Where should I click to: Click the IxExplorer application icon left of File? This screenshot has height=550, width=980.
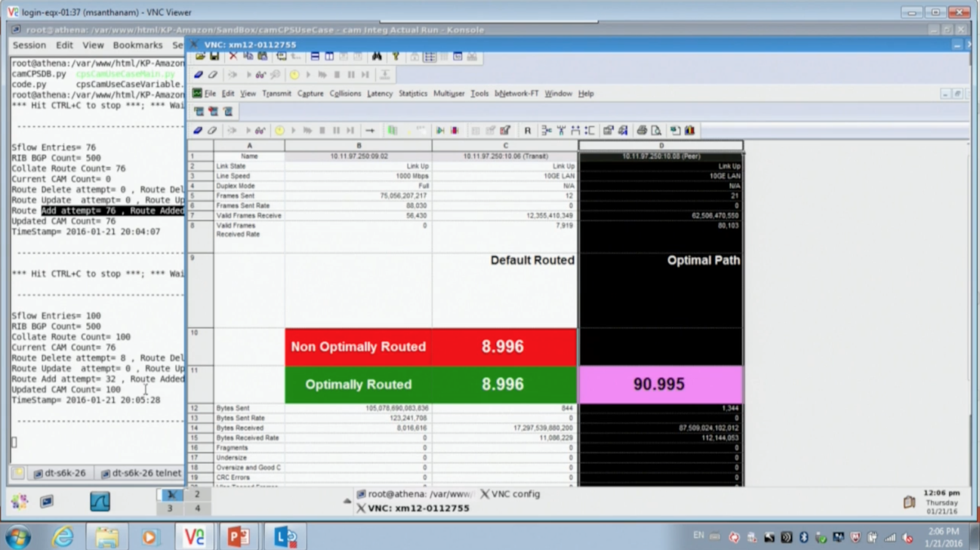[x=197, y=93]
